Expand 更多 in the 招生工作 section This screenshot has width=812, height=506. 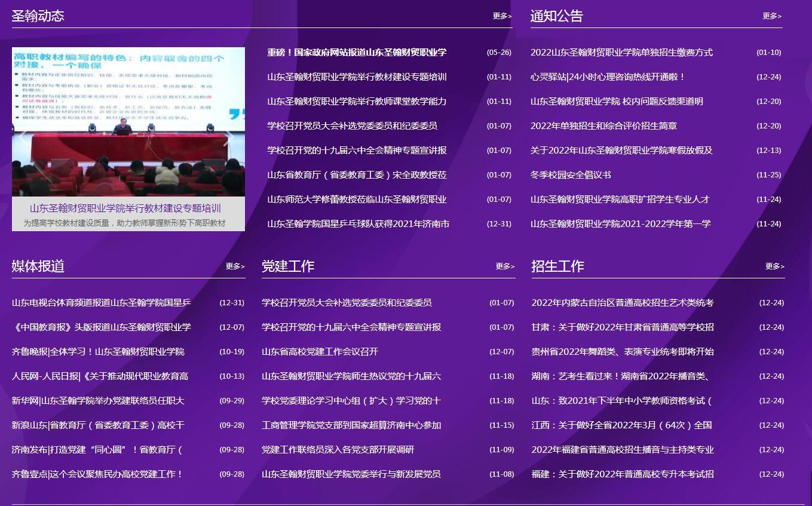click(774, 266)
